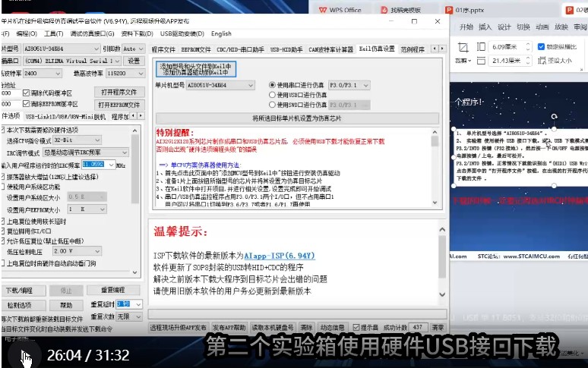Click set selected target MCU as simulation chip
This screenshot has width=588, height=368.
[297, 118]
